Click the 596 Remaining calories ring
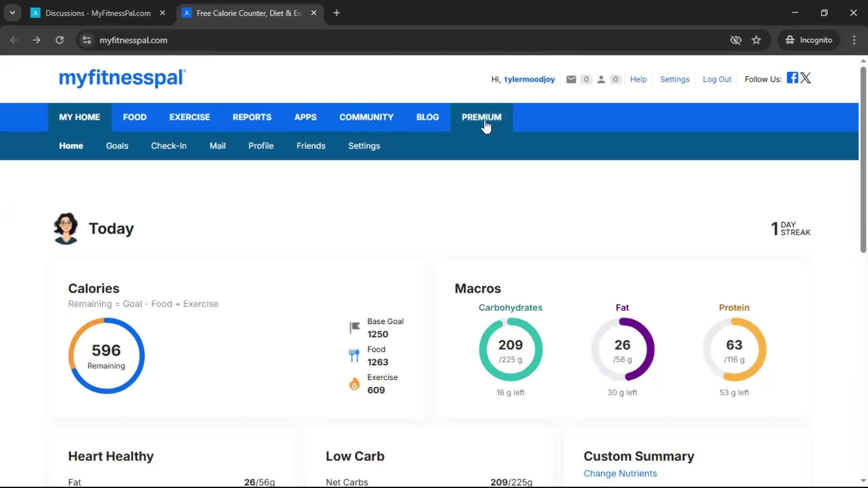Screen dimensions: 868x488 point(106,356)
